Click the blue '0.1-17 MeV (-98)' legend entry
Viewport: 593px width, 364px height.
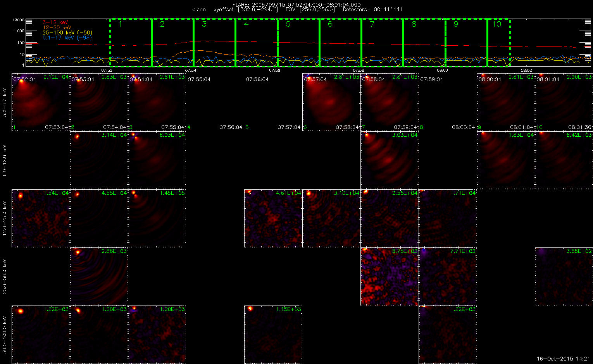[67, 38]
